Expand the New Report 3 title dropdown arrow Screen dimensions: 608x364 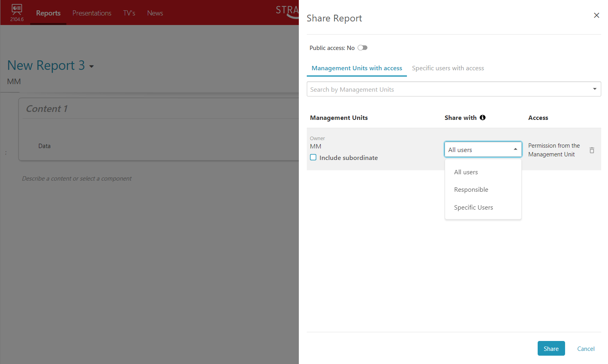[91, 66]
